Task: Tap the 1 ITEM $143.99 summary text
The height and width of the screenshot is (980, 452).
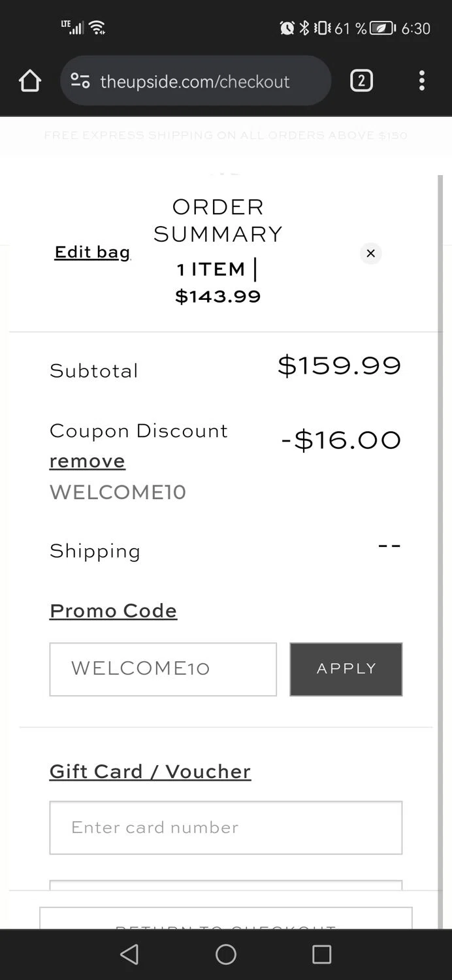Action: [x=218, y=283]
